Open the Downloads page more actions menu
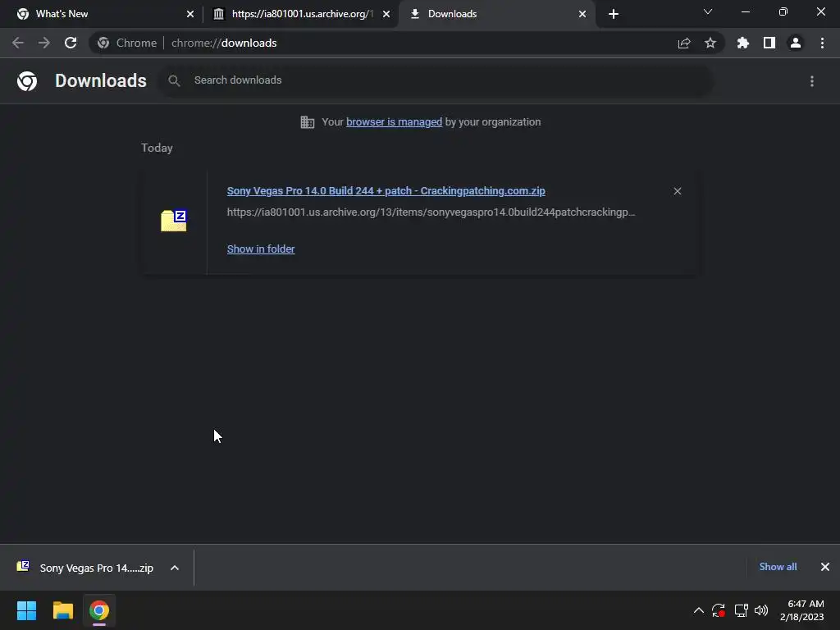This screenshot has height=630, width=840. [x=812, y=81]
